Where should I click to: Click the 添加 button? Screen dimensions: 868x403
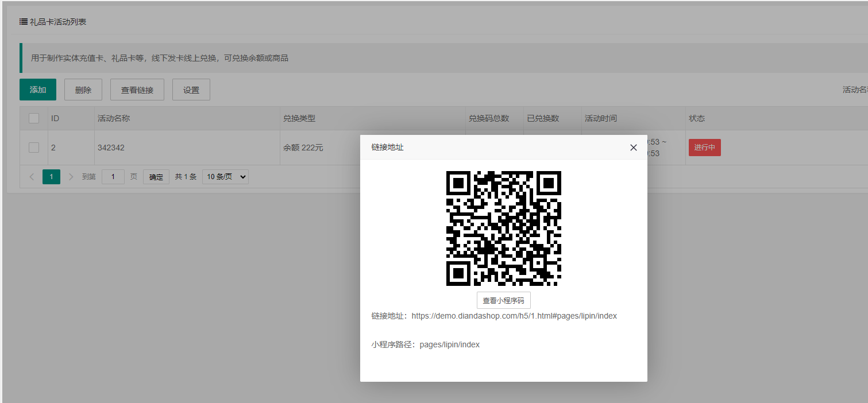click(x=38, y=90)
